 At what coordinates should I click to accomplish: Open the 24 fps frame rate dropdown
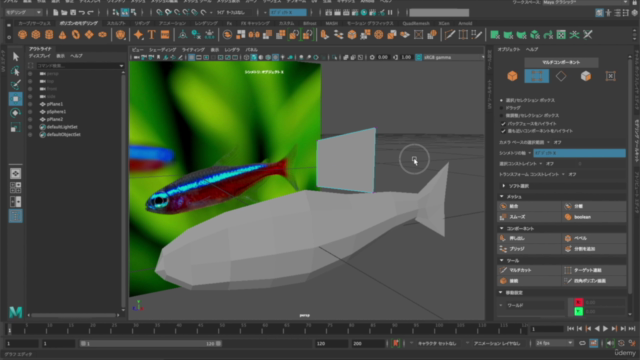(554, 343)
